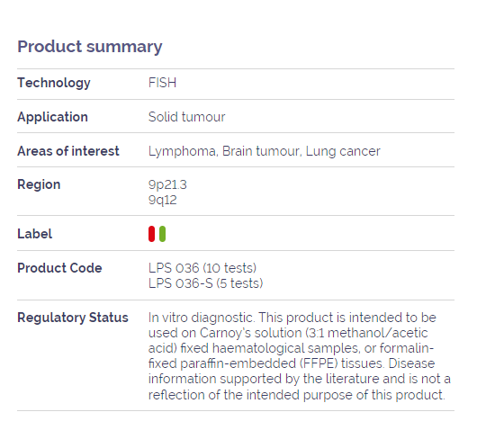Click LPS 036 (10 tests) product code
477x448 pixels.
click(x=202, y=268)
